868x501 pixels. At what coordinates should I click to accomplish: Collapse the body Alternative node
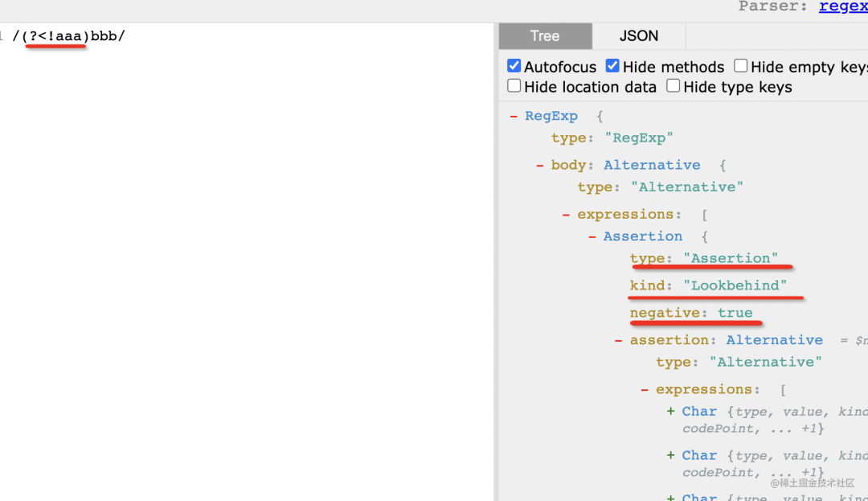[540, 166]
